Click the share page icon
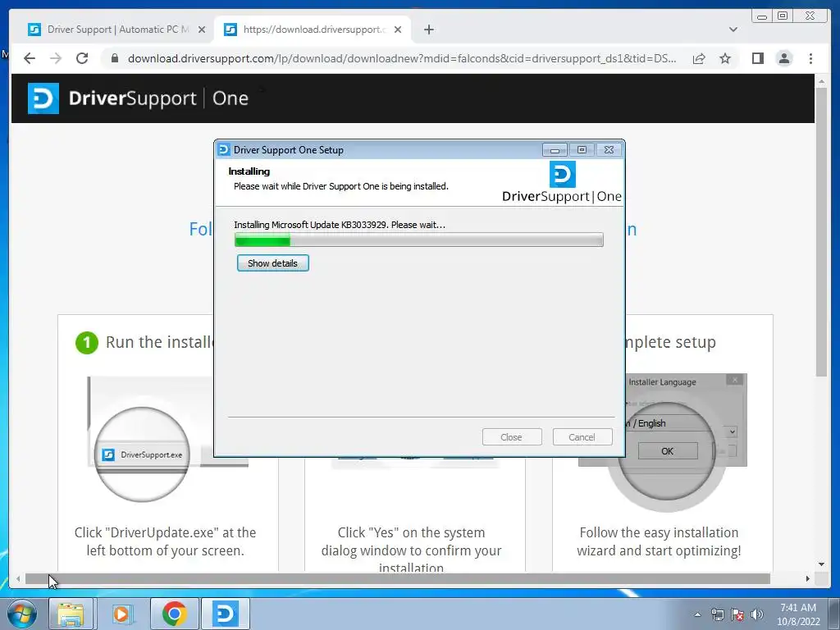 pyautogui.click(x=699, y=58)
